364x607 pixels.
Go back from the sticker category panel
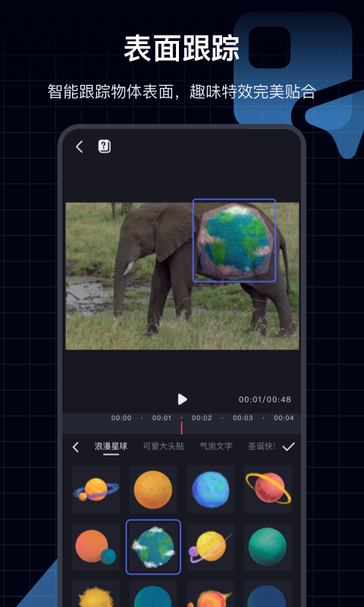click(x=75, y=447)
